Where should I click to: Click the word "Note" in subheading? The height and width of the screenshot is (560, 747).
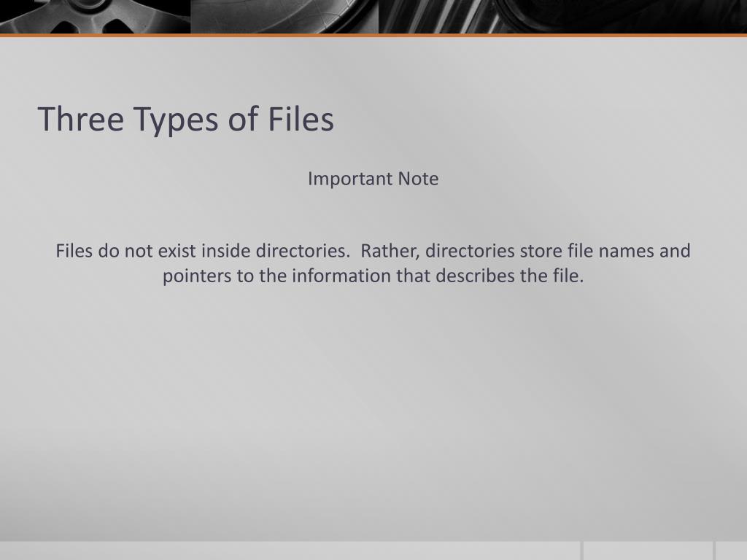pos(418,179)
